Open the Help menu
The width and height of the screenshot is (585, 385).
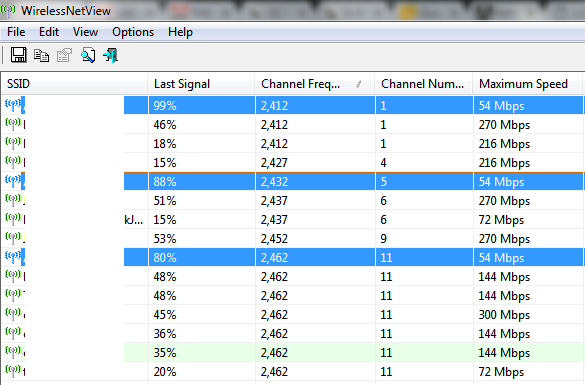coord(180,32)
